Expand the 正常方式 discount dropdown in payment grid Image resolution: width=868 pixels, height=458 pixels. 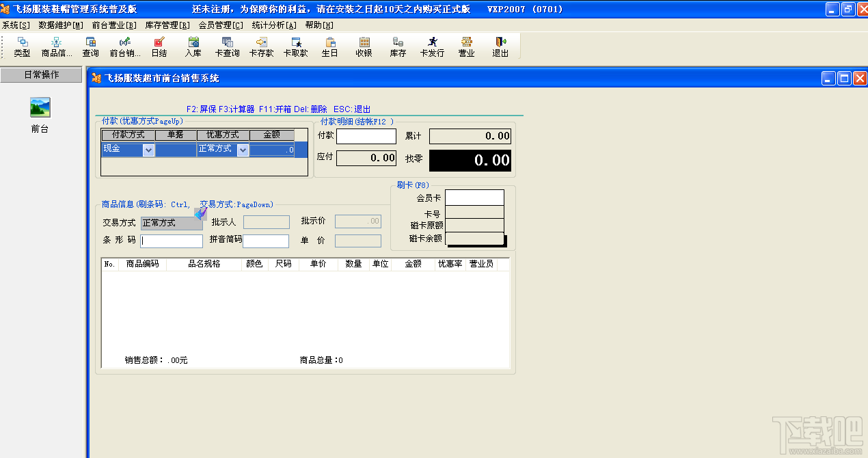[243, 150]
